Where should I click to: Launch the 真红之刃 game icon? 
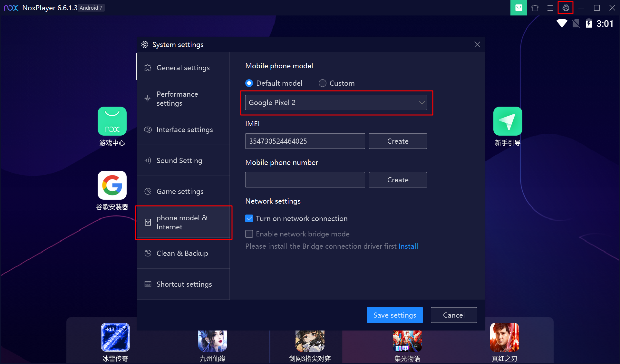tap(505, 337)
